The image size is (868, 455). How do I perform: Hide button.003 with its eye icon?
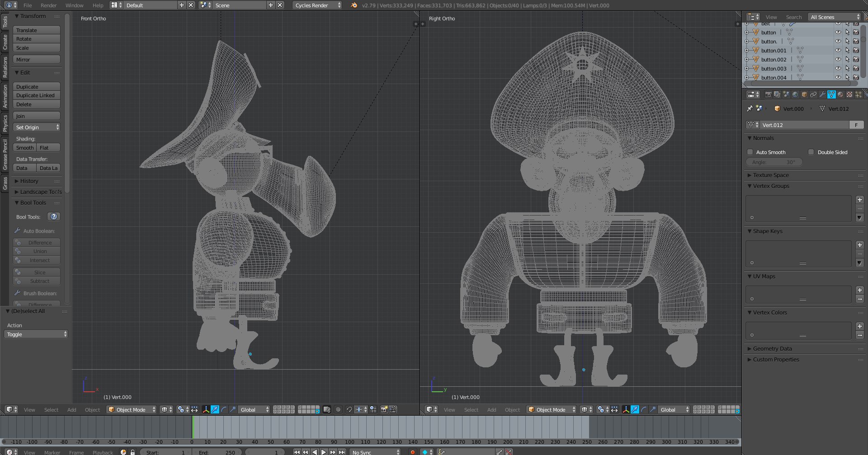(838, 68)
